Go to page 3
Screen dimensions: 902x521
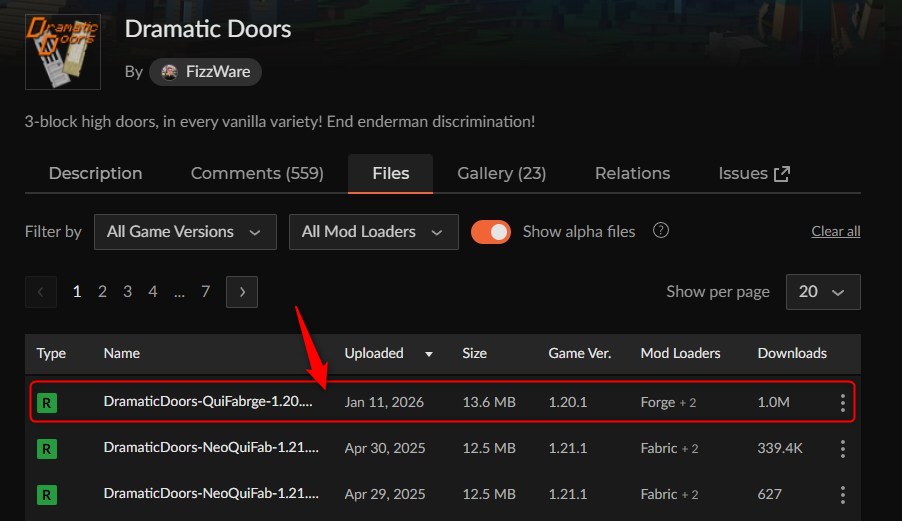pos(127,292)
